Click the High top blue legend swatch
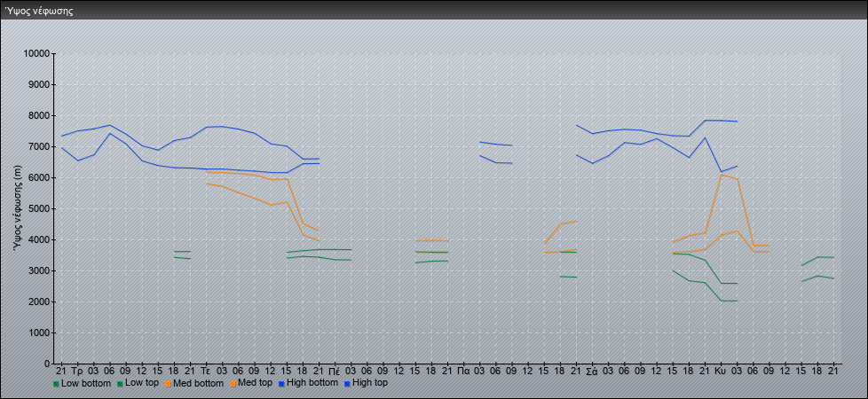Image resolution: width=868 pixels, height=399 pixels. point(346,383)
